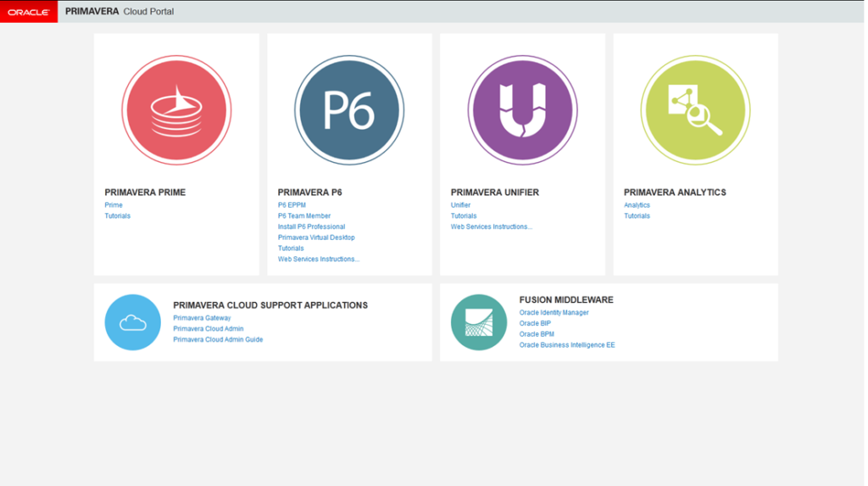
Task: Open Web Services Instructions under Primavera P6
Action: point(319,260)
